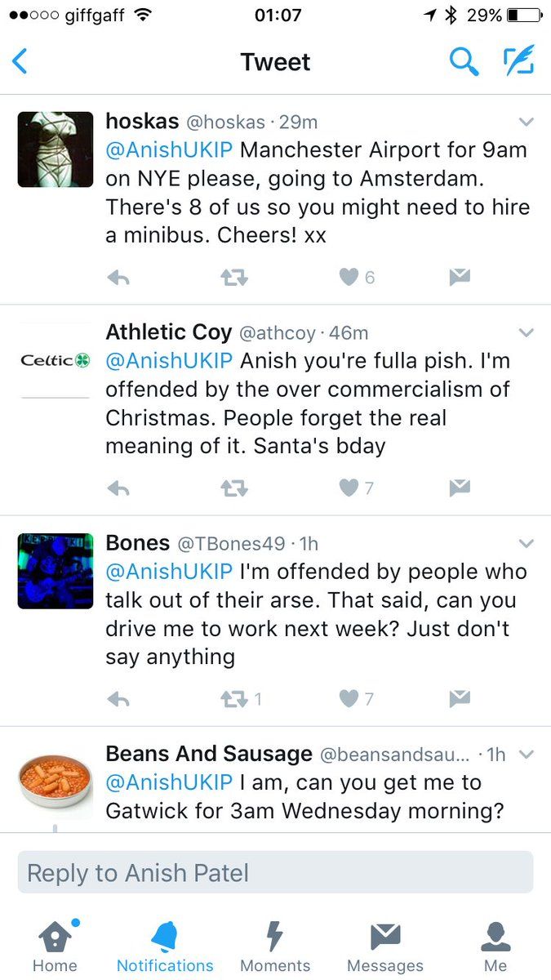Open search with the magnifier icon
551x980 pixels.
click(464, 62)
